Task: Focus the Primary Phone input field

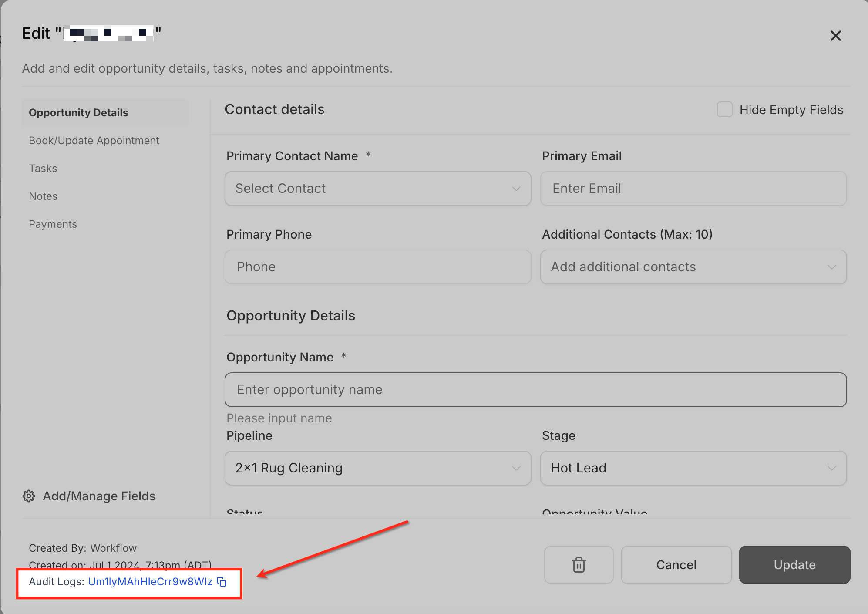Action: [377, 267]
